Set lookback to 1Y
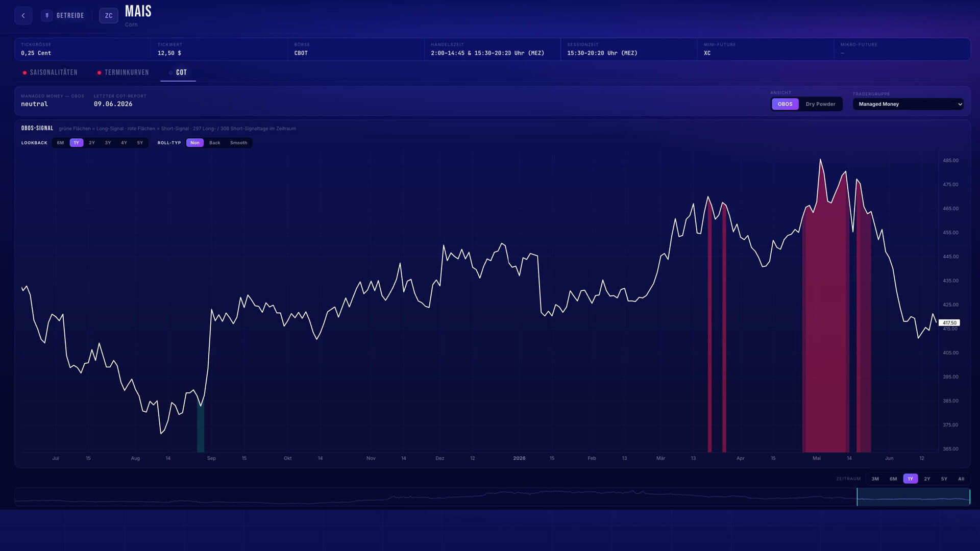Viewport: 980px width, 551px height. tap(76, 143)
